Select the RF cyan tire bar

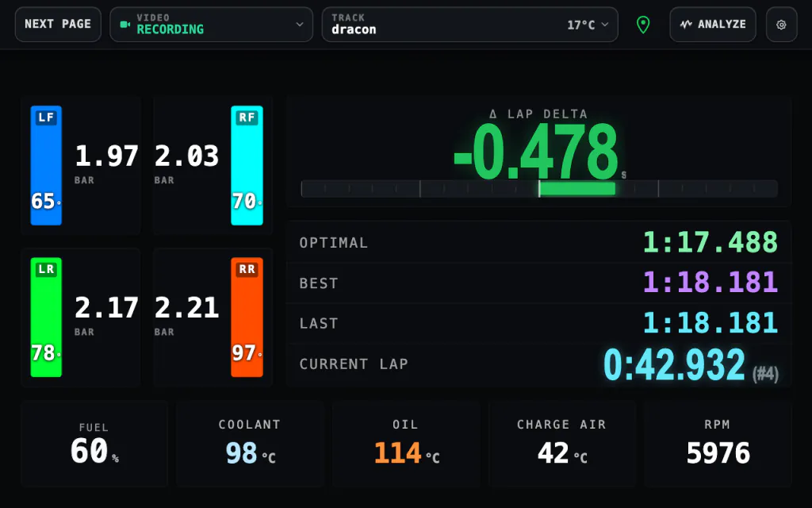pyautogui.click(x=247, y=165)
